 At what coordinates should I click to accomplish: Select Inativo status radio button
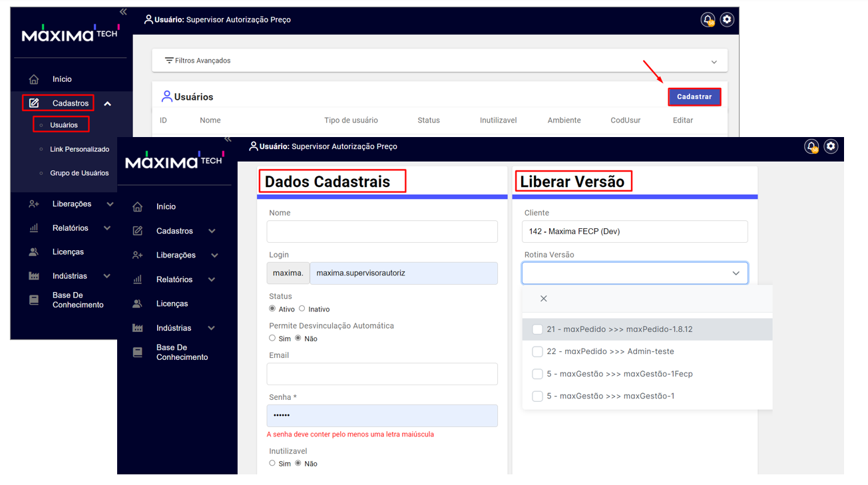click(x=302, y=309)
